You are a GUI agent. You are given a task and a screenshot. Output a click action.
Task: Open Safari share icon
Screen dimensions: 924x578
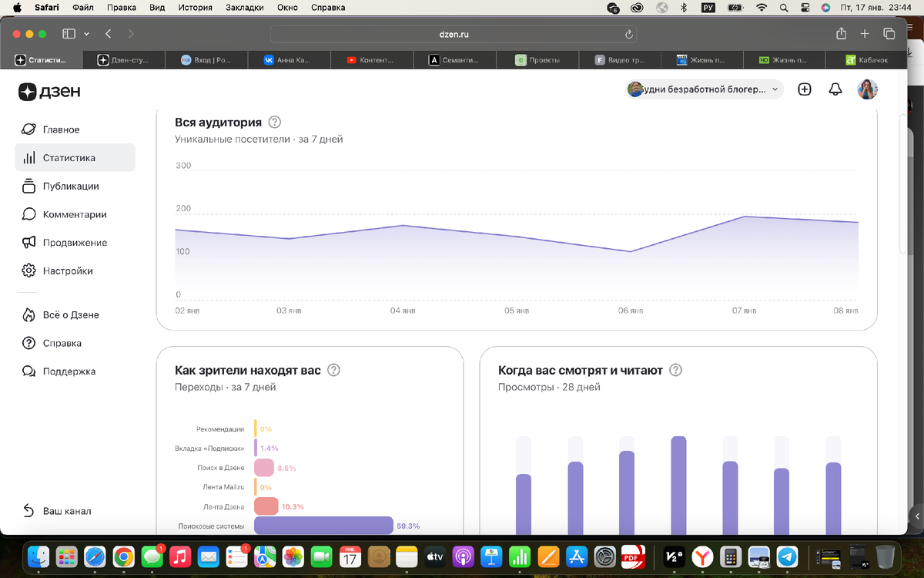click(842, 34)
